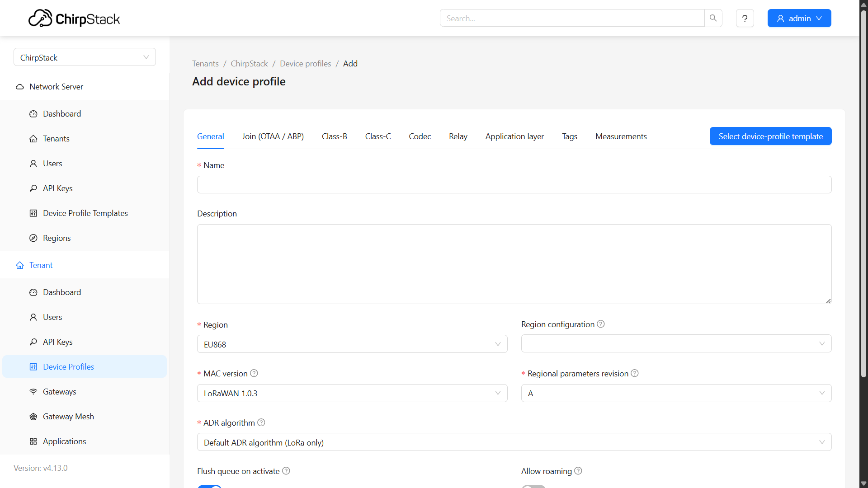Toggle Flush queue on activate switch

tap(210, 486)
